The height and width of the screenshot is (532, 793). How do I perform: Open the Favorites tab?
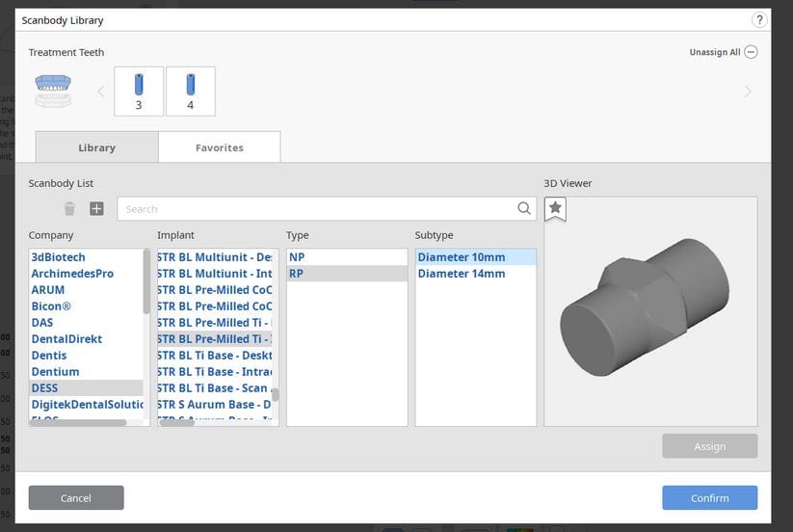(x=219, y=147)
